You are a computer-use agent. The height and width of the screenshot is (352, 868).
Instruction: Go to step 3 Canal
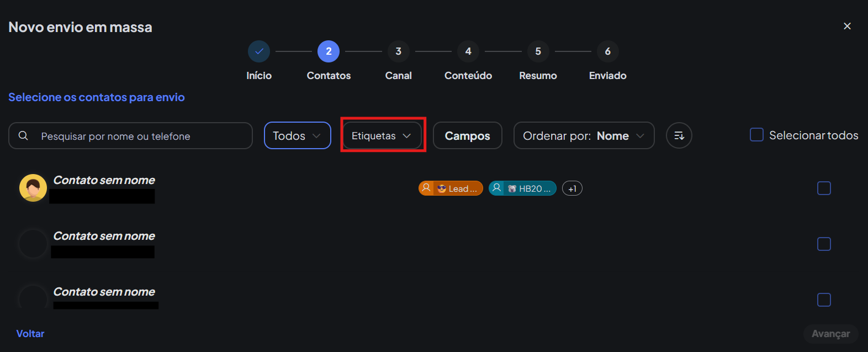tap(398, 51)
